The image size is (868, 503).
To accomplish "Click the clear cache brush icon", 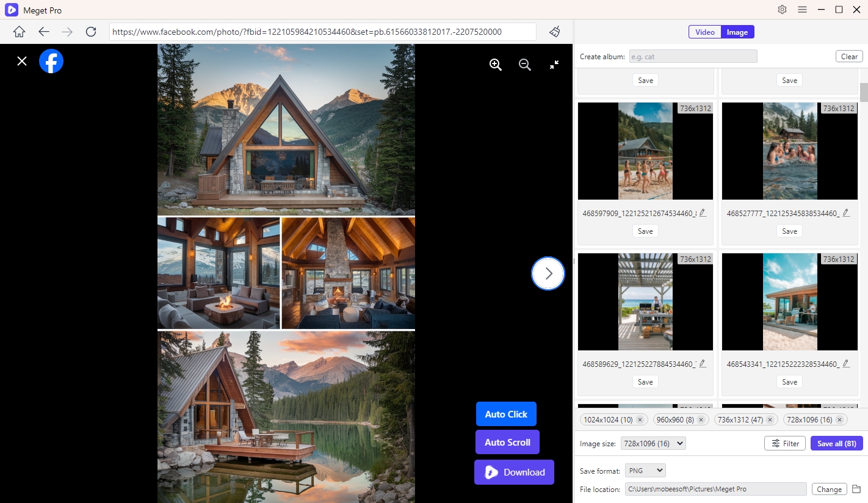I will [x=554, y=32].
